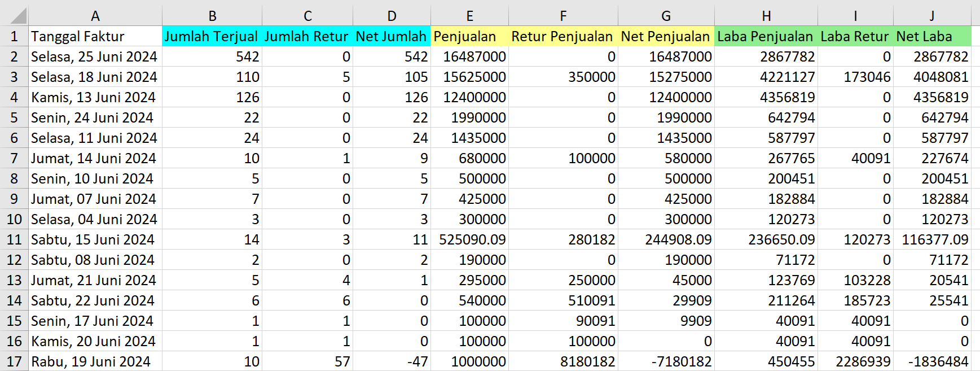980x371 pixels.
Task: Select Laba Retur value 173046
Action: (867, 77)
